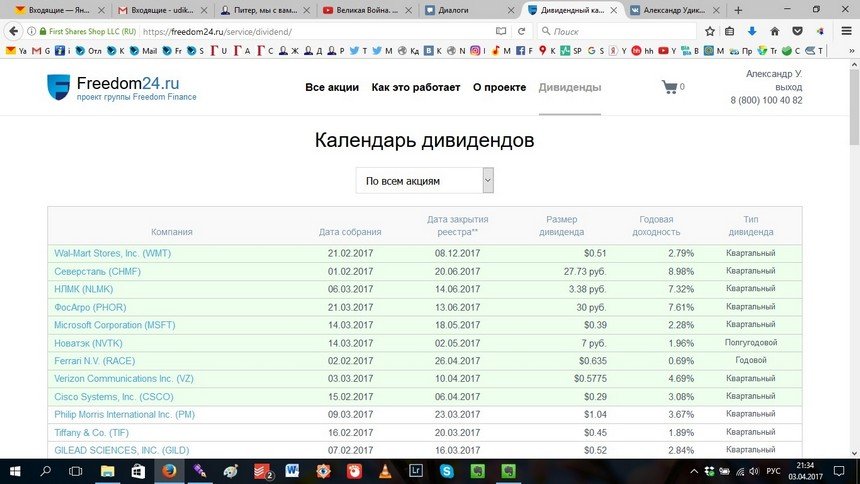The image size is (860, 484).
Task: Open the Tiffany & Co. (TIF) link
Action: tap(92, 432)
